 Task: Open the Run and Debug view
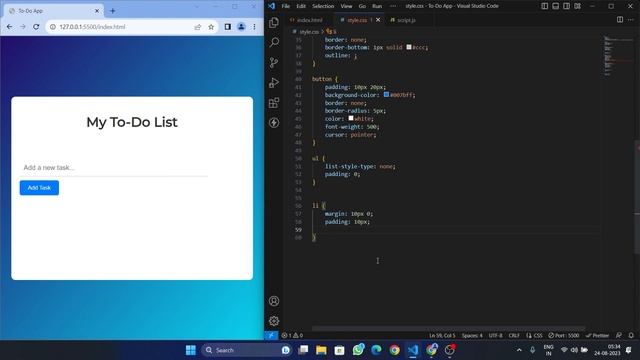click(x=274, y=82)
